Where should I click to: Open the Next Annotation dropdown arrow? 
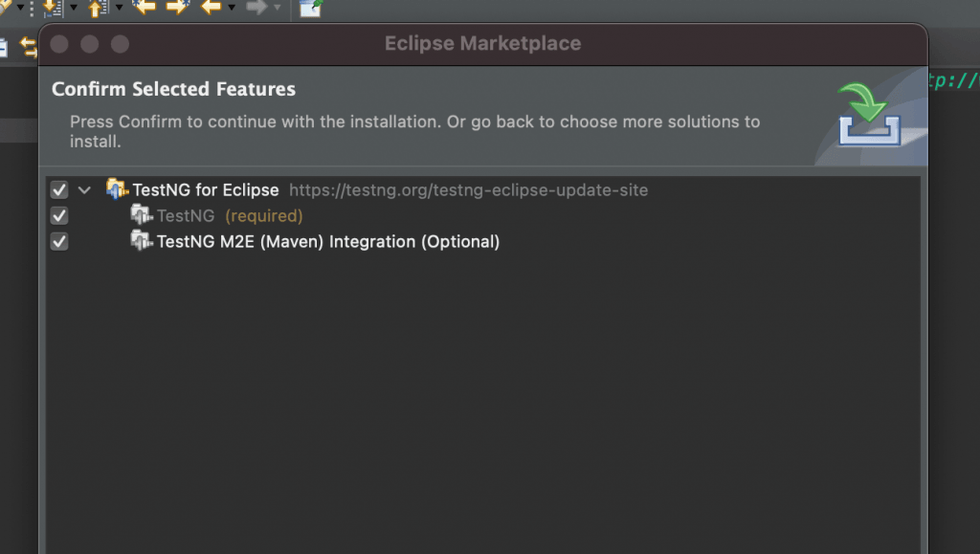pos(73,8)
